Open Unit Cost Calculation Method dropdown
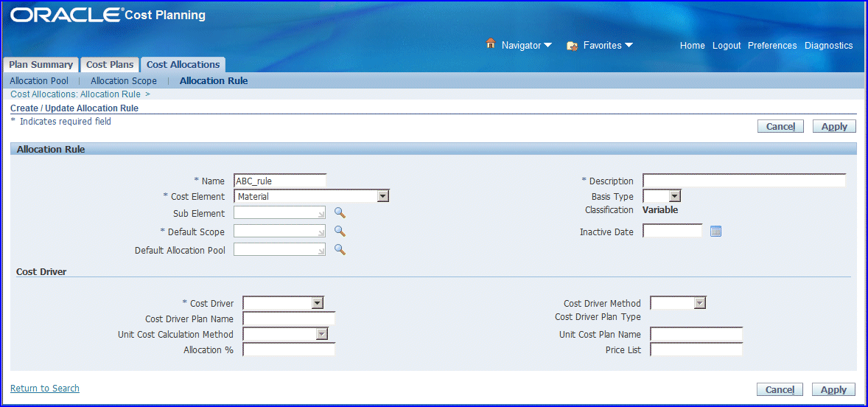868x407 pixels. 286,334
